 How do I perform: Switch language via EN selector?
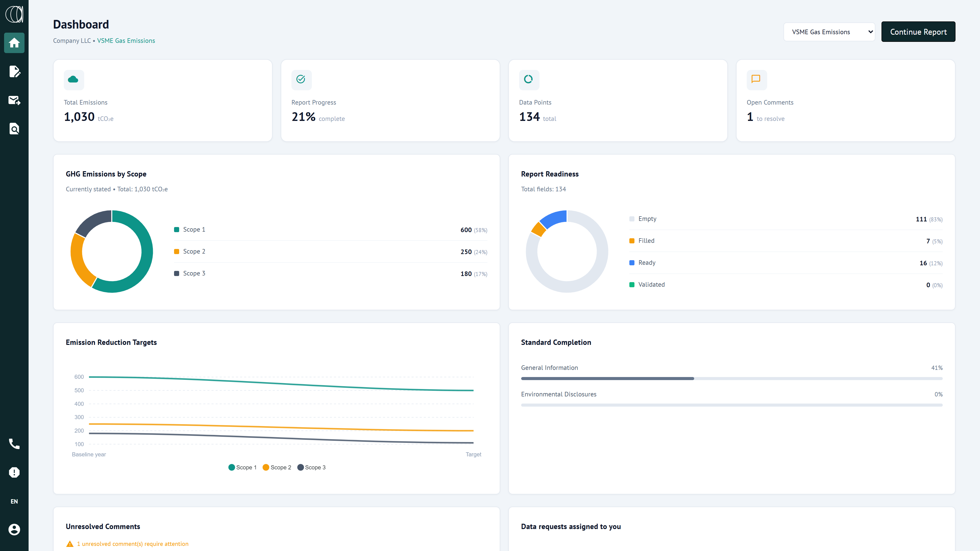14,501
